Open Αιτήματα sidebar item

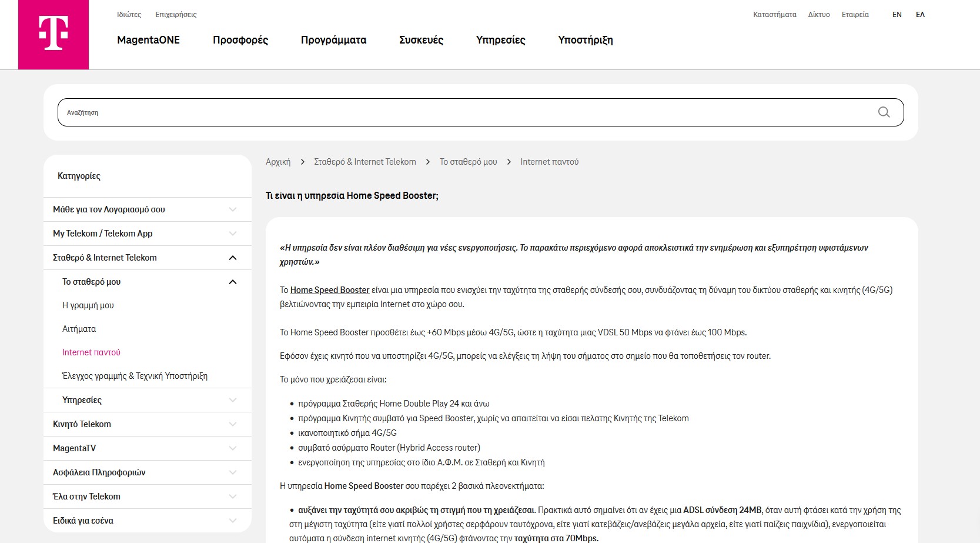79,329
